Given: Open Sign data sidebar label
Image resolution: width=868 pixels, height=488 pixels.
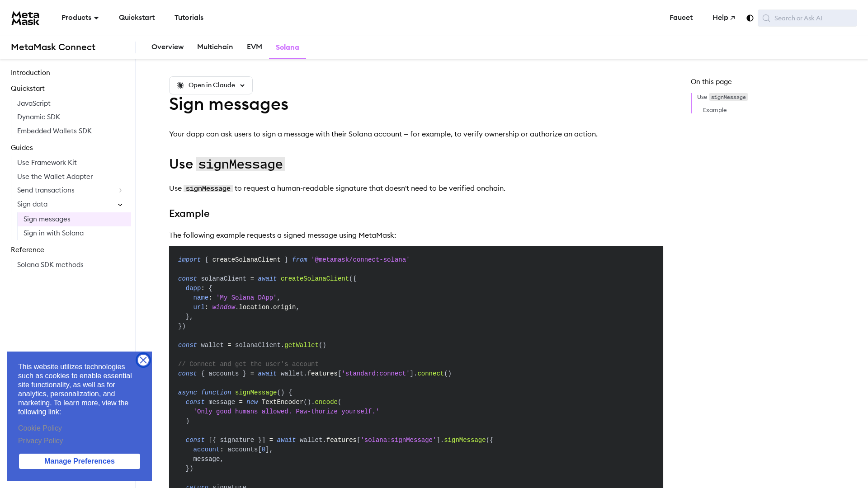Looking at the screenshot, I should coord(32,204).
